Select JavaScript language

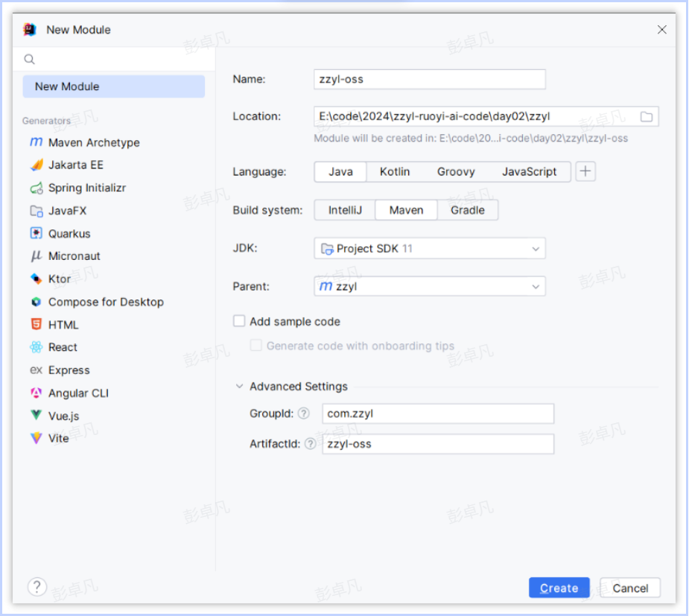pos(529,171)
